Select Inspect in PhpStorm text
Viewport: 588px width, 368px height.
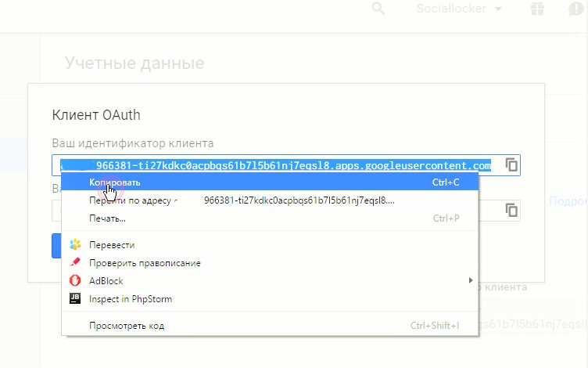[130, 298]
